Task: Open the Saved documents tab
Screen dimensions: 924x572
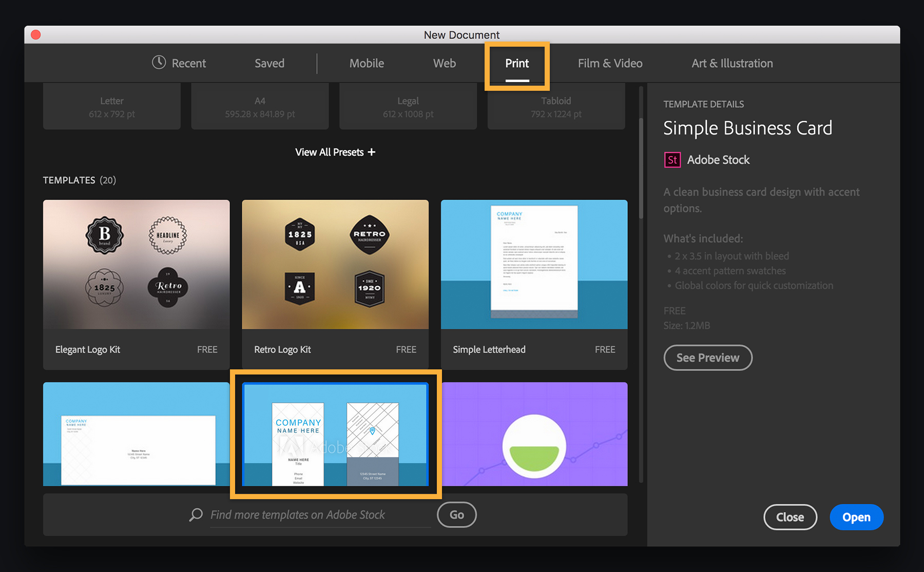Action: pyautogui.click(x=269, y=63)
